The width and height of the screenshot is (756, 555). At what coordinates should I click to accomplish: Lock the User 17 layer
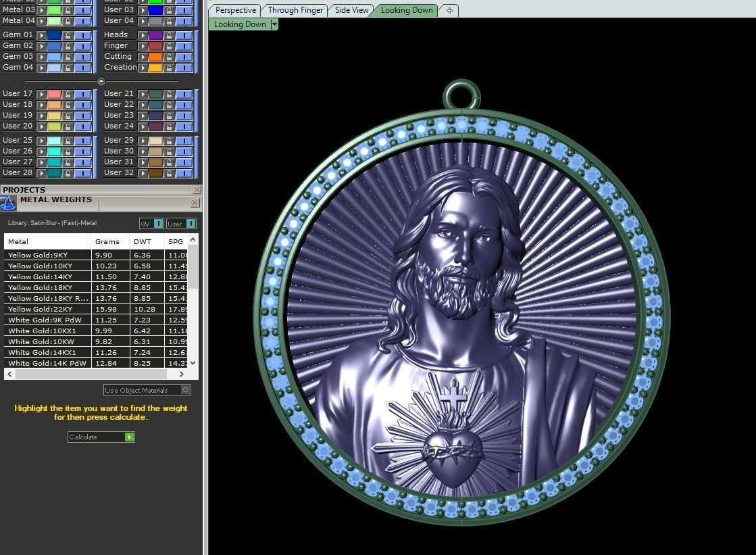point(68,93)
